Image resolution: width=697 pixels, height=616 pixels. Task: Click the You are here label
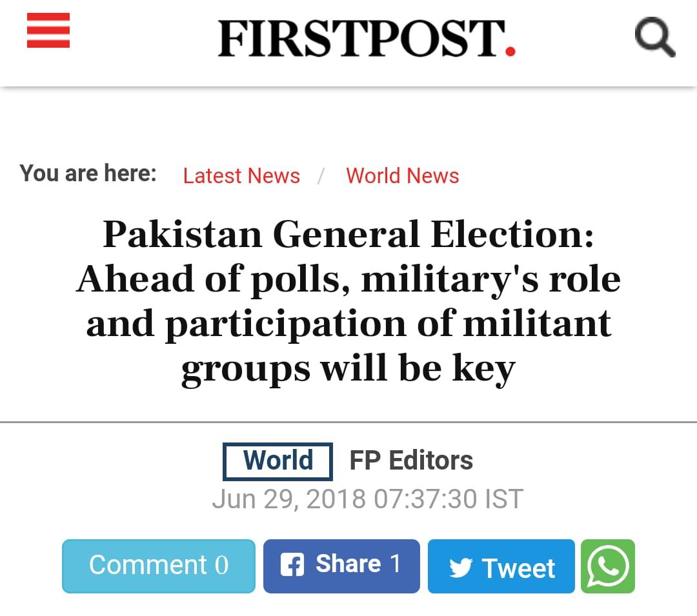(88, 173)
